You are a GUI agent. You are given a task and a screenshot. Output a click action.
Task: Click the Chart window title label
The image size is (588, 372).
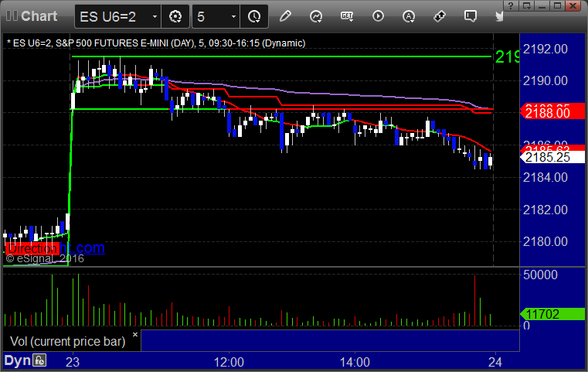(x=39, y=16)
